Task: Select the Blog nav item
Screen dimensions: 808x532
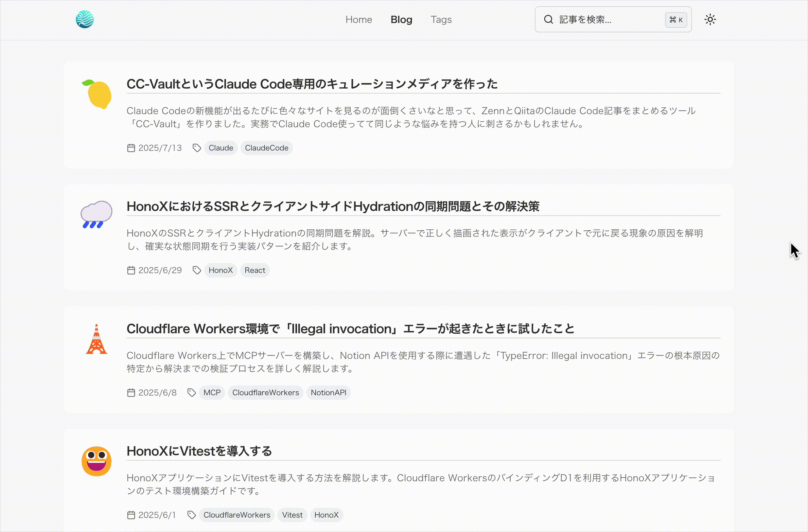Action: [401, 20]
